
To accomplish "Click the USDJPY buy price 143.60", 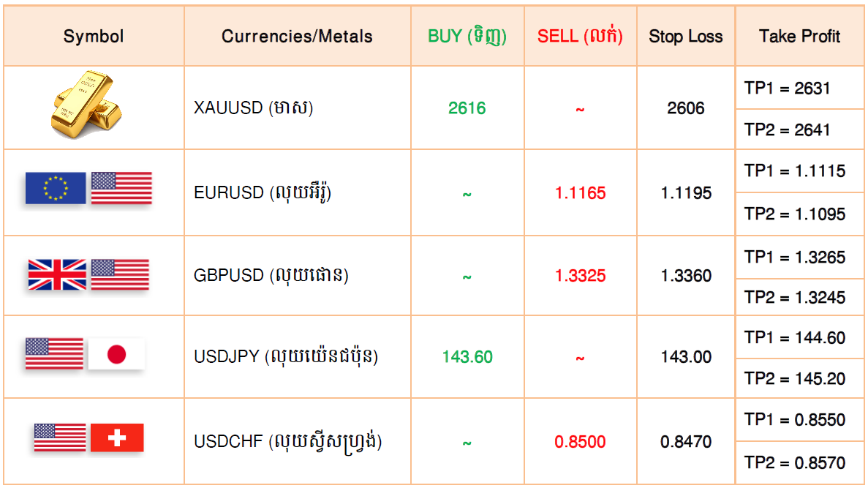I will (x=467, y=357).
